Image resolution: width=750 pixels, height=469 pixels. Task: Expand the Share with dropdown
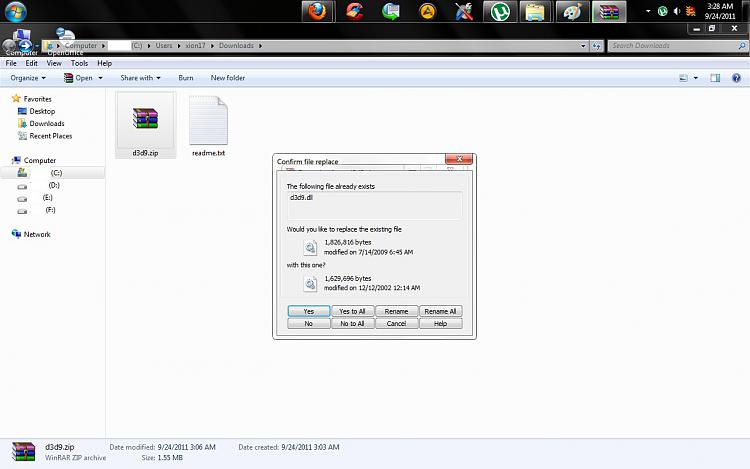(x=140, y=78)
